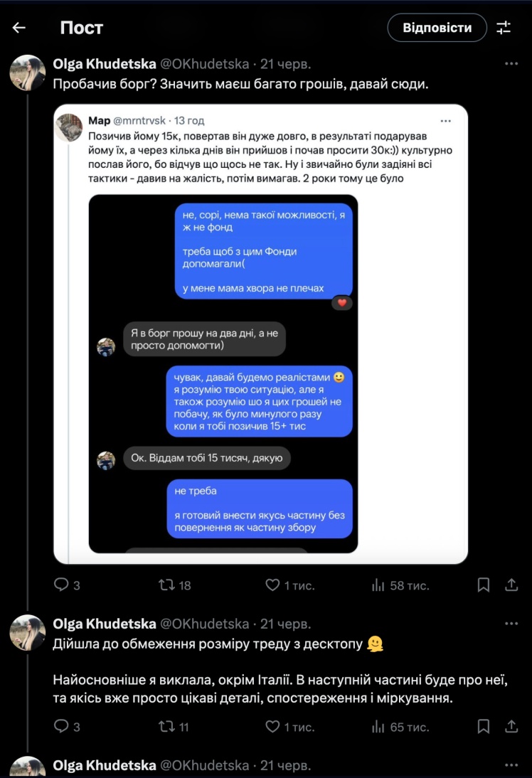Click the Відповісти button

[x=437, y=28]
